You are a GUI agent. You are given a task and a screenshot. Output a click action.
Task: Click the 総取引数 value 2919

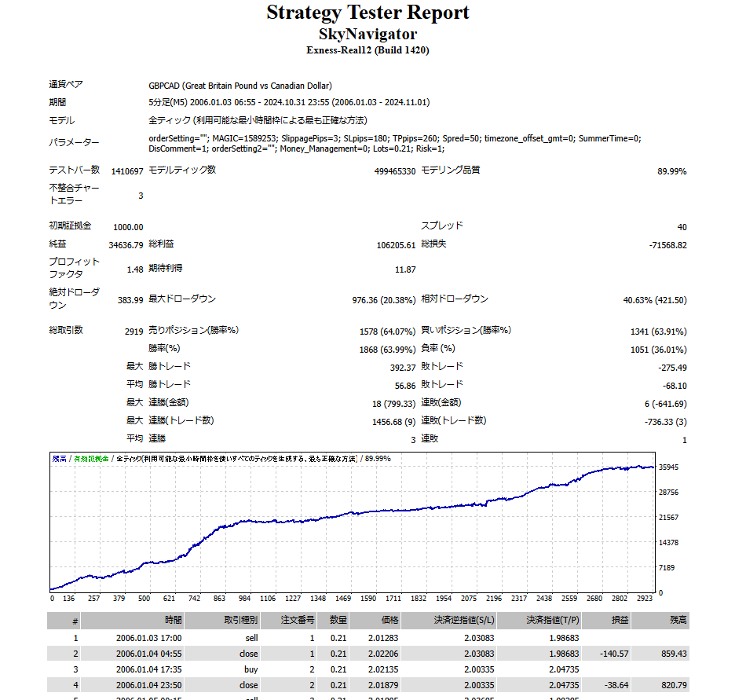(133, 332)
